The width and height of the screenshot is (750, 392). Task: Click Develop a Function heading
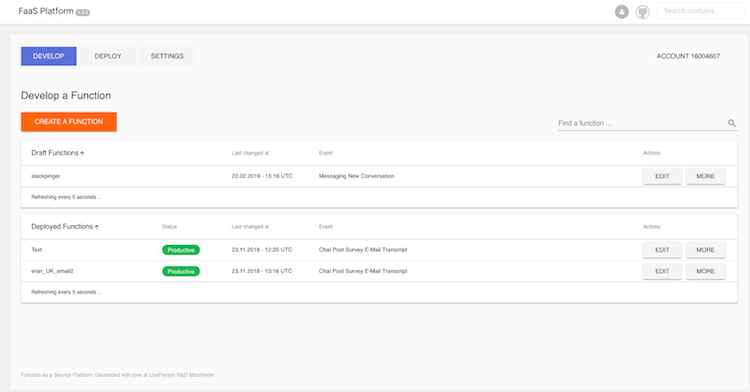66,96
